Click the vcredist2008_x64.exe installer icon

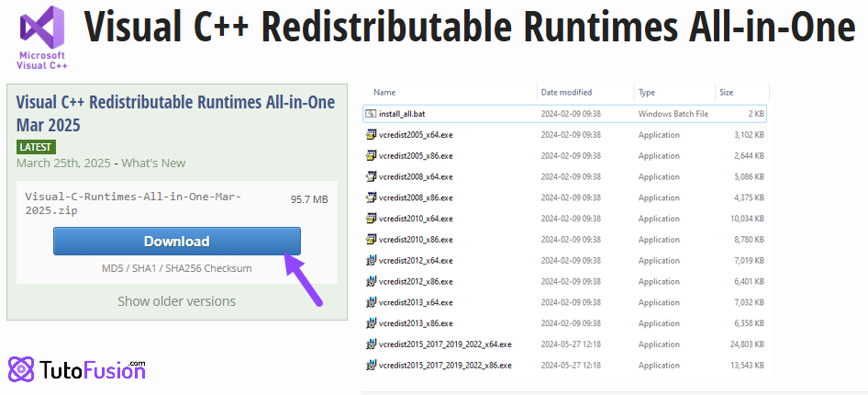tap(371, 176)
